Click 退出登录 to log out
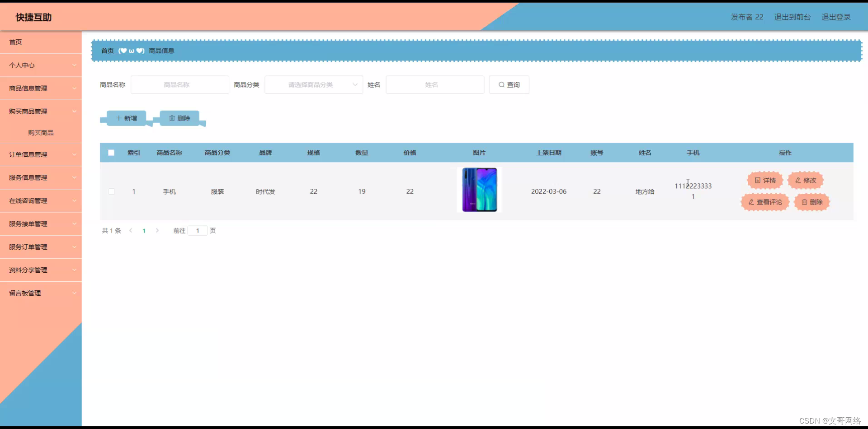This screenshot has height=429, width=868. point(835,17)
